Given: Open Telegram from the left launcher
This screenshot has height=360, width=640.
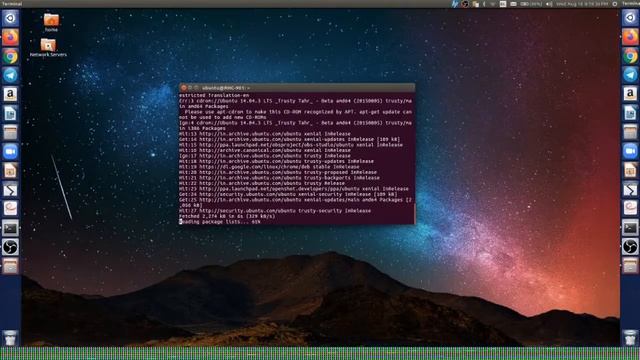Looking at the screenshot, I should click(x=10, y=76).
